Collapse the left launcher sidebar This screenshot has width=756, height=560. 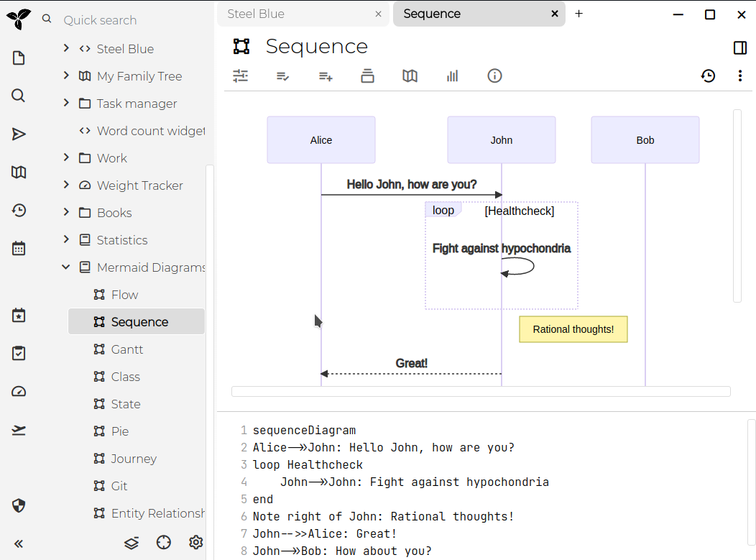pyautogui.click(x=19, y=543)
